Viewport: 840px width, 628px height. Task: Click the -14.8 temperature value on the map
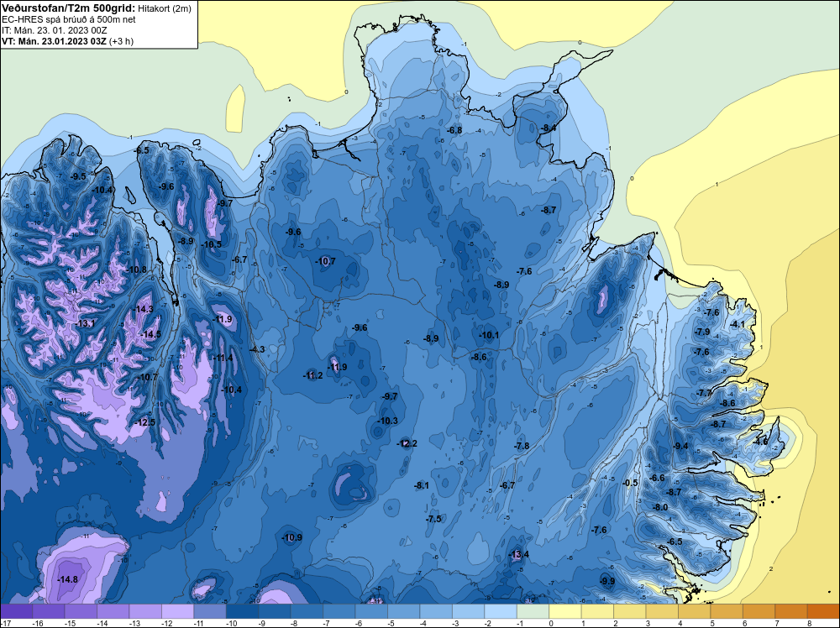click(68, 579)
